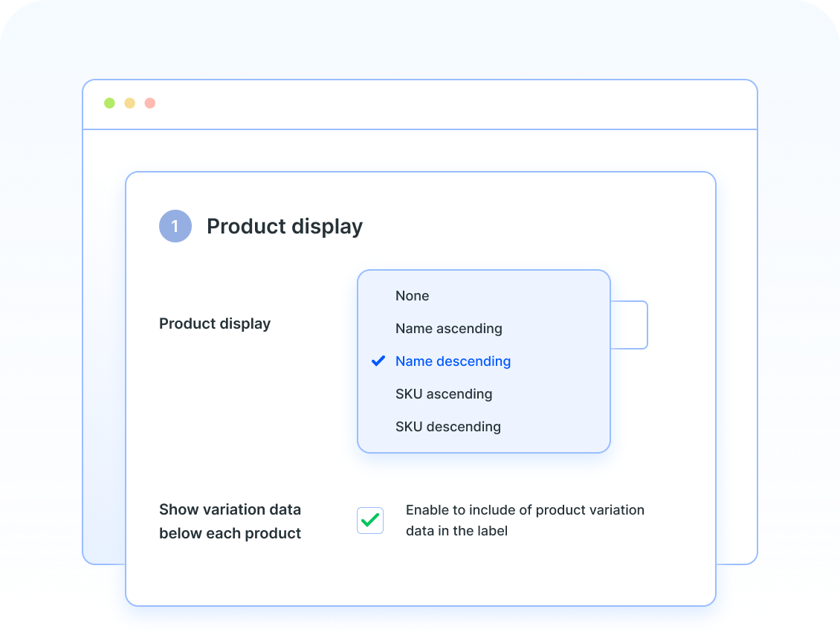This screenshot has height=641, width=840.
Task: Click the step 1 circle badge
Action: click(175, 226)
